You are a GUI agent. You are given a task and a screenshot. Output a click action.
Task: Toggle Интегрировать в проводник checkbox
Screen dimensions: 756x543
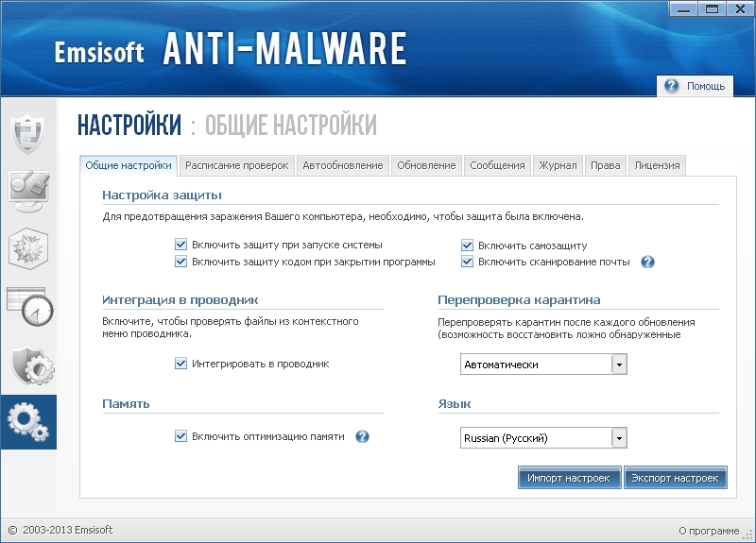tap(180, 364)
